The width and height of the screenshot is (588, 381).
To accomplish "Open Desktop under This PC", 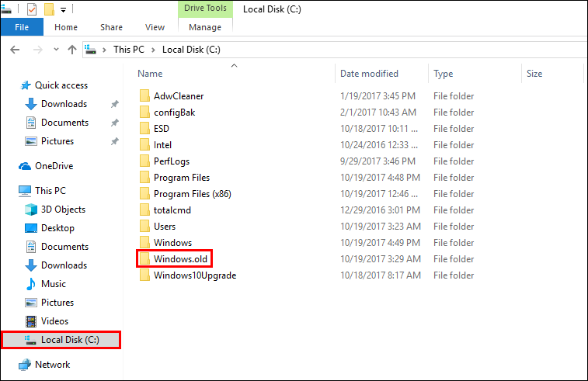I will (x=57, y=228).
